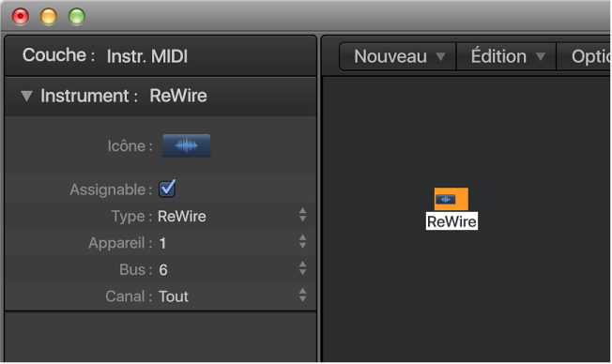
Task: Open the Appareil value stepper
Action: coord(302,241)
